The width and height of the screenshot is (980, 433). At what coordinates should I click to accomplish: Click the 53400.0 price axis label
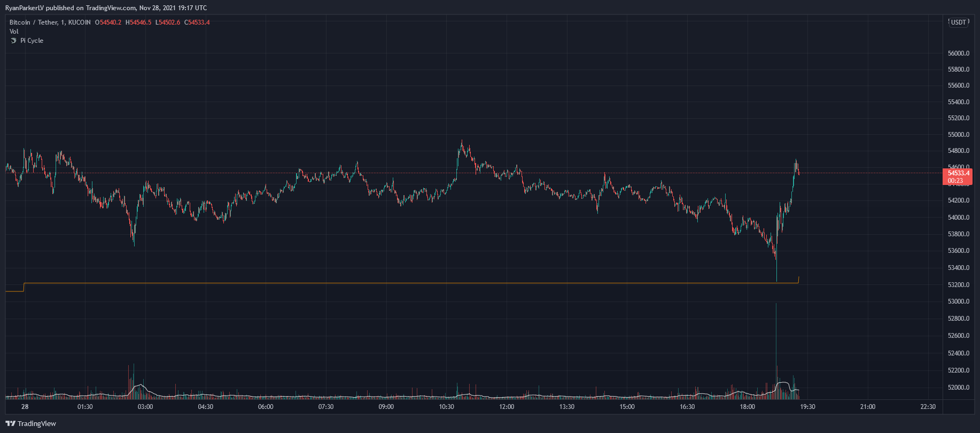click(x=958, y=268)
